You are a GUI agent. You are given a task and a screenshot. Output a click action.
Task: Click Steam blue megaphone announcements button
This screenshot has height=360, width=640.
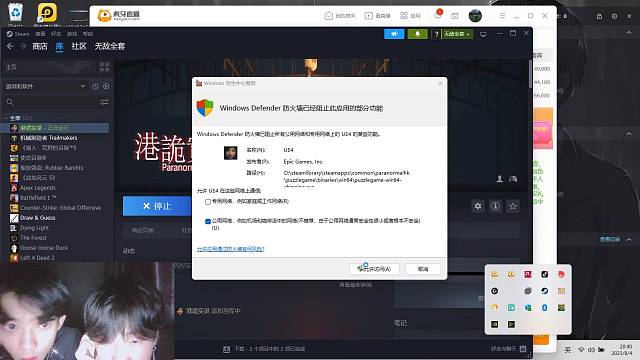coord(394,34)
